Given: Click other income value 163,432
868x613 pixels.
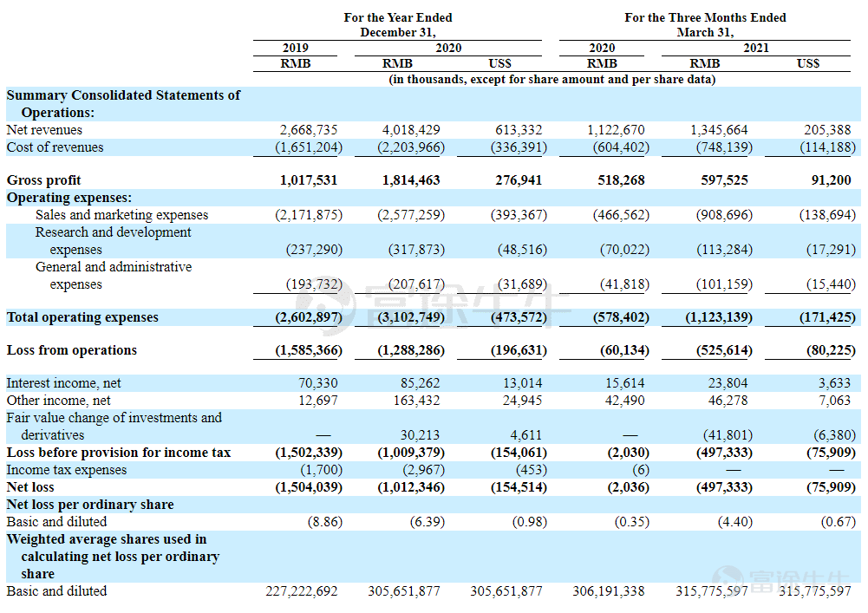Looking at the screenshot, I should [x=416, y=401].
